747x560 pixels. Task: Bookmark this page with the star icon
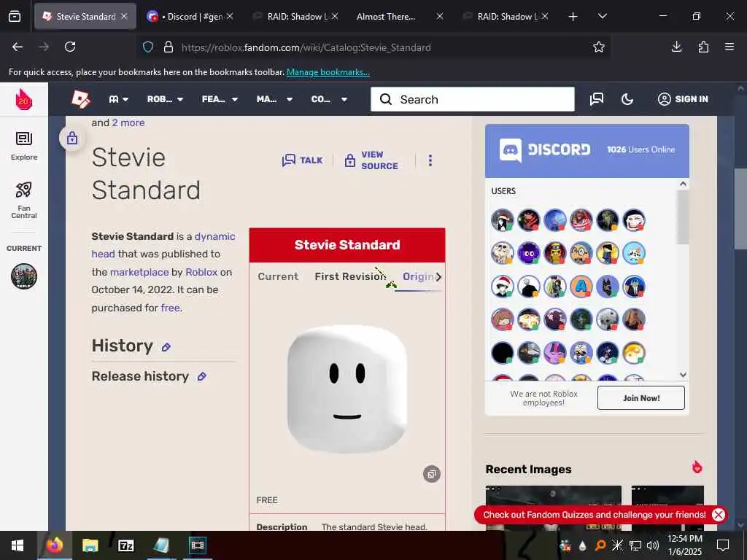tap(598, 47)
